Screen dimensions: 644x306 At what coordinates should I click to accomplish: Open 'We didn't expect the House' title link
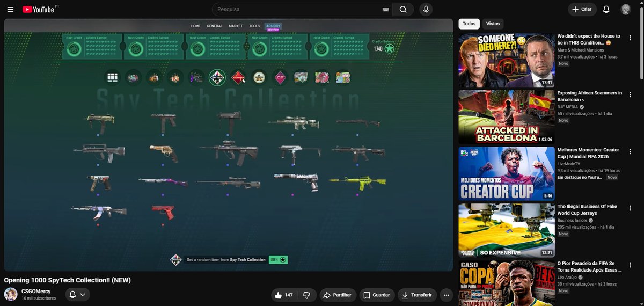(x=589, y=39)
